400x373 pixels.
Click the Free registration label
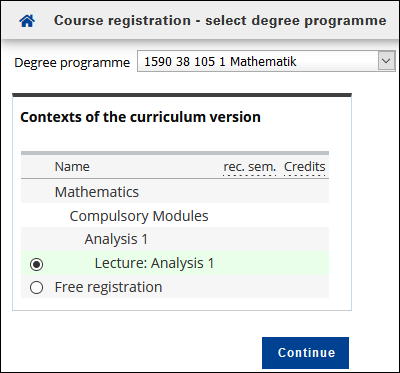(x=108, y=287)
